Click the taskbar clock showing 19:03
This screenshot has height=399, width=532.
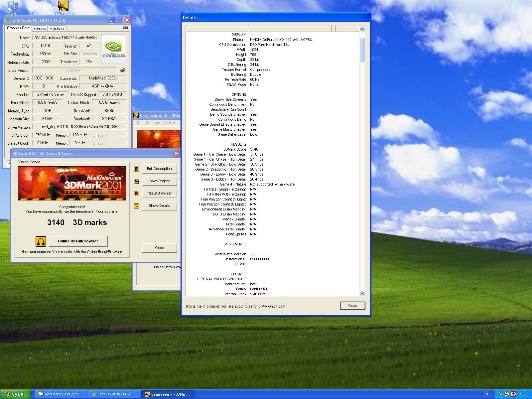(x=523, y=394)
